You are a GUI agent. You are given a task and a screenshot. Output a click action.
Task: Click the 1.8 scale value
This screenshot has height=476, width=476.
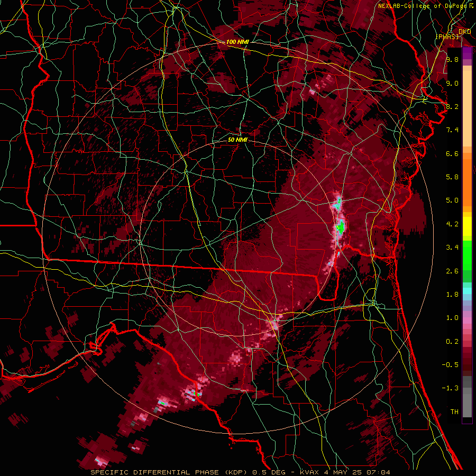[x=452, y=295]
